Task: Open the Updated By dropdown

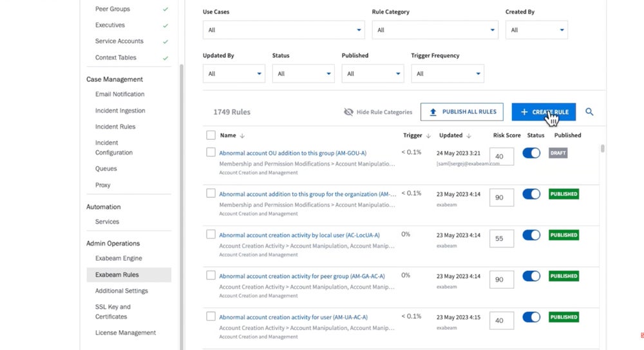Action: tap(234, 73)
